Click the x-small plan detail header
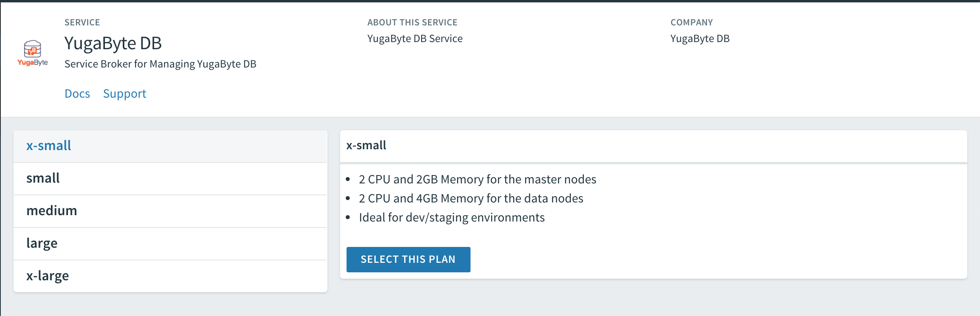This screenshot has width=980, height=316. coord(366,145)
